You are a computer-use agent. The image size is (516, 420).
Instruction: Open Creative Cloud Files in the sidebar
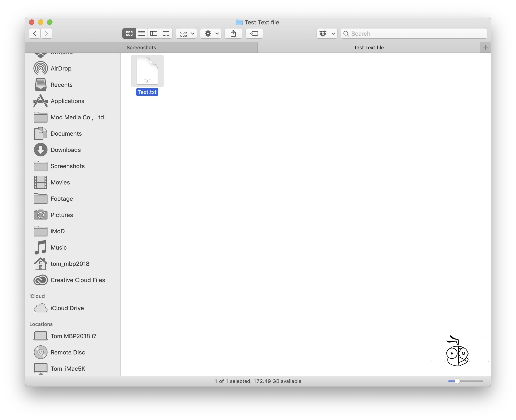78,280
